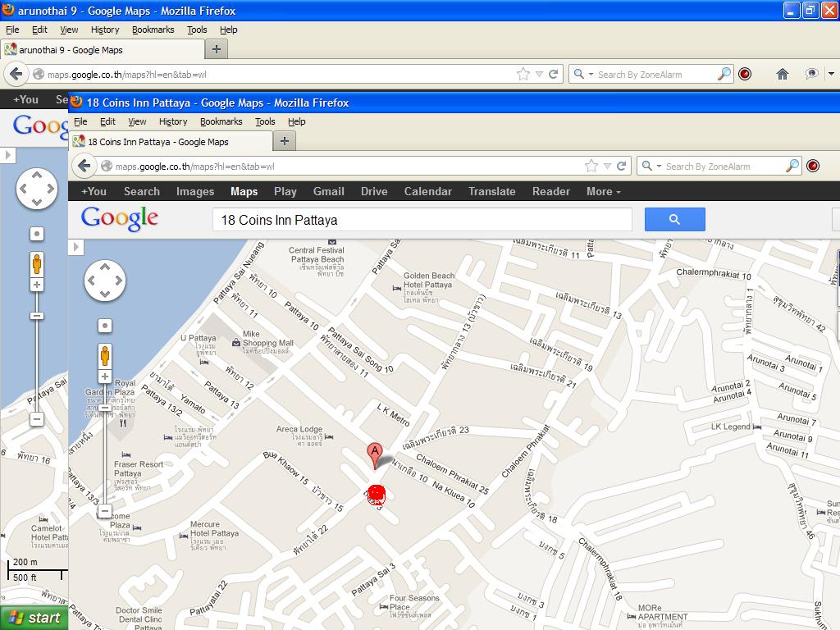Screen dimensions: 840x630
Task: Click the Reader link in Google bar
Action: pyautogui.click(x=550, y=191)
